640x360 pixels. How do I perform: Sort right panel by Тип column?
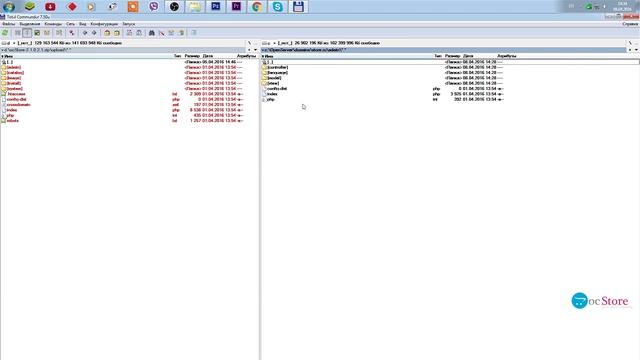pos(438,56)
